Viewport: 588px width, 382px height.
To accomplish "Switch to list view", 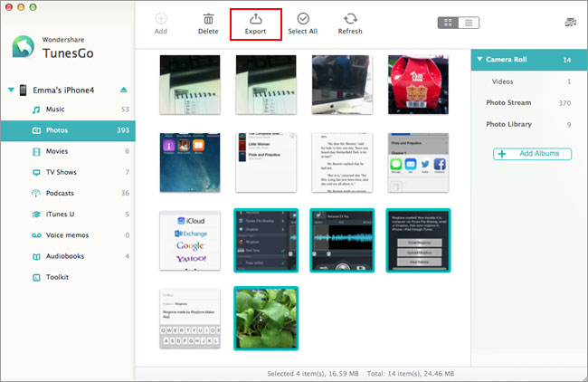I will pyautogui.click(x=469, y=23).
